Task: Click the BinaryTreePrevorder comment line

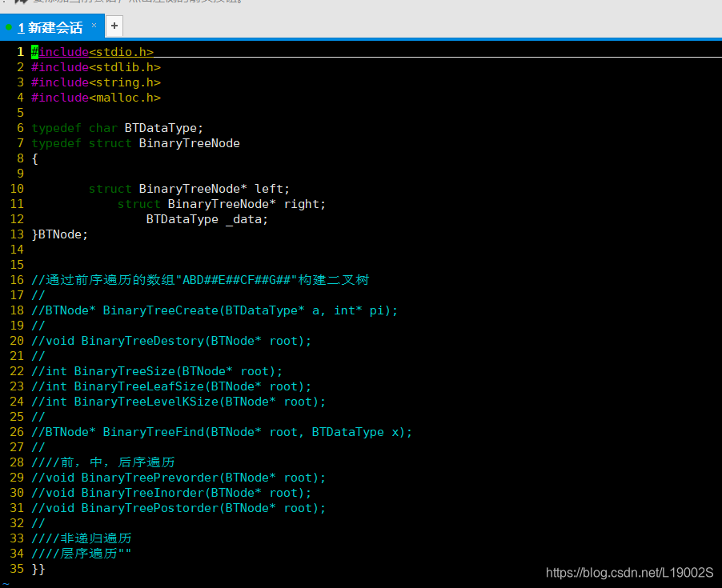Action: point(178,478)
